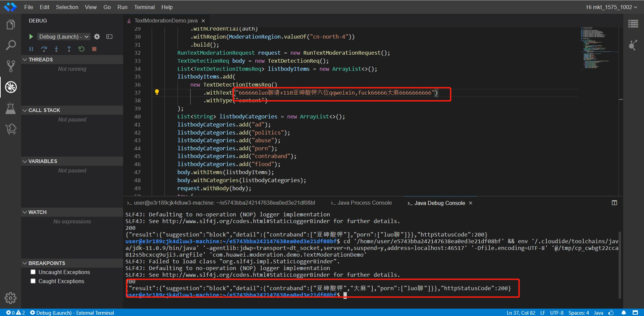
Task: Click the green Start Debugging play arrow
Action: click(x=31, y=37)
